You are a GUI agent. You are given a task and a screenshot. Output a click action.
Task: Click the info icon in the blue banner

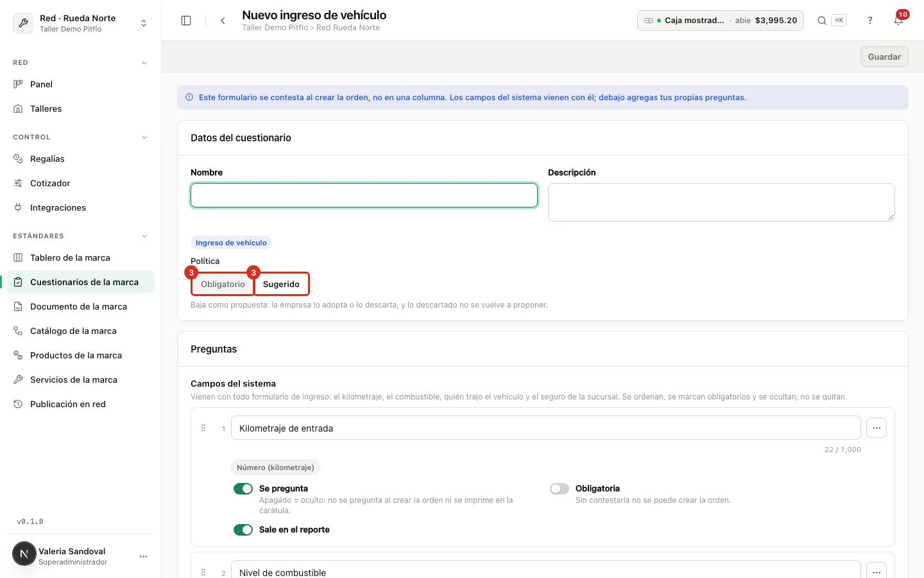189,98
